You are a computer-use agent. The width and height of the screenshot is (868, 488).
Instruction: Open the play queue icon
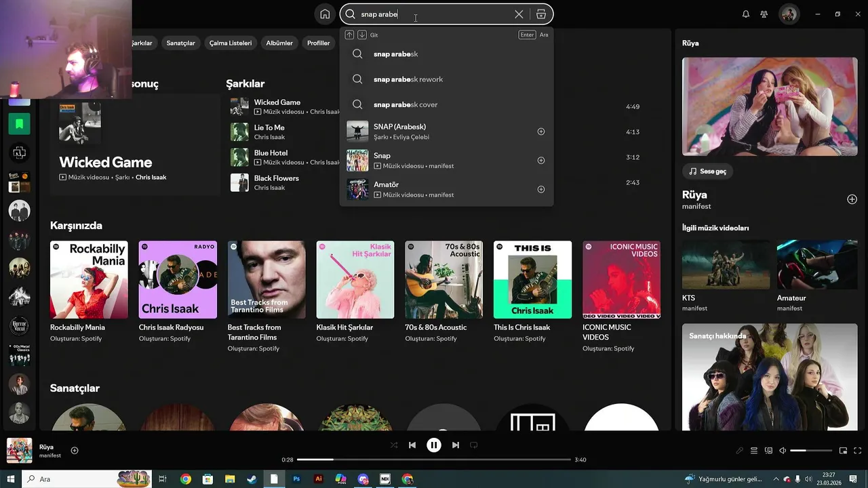click(x=754, y=451)
